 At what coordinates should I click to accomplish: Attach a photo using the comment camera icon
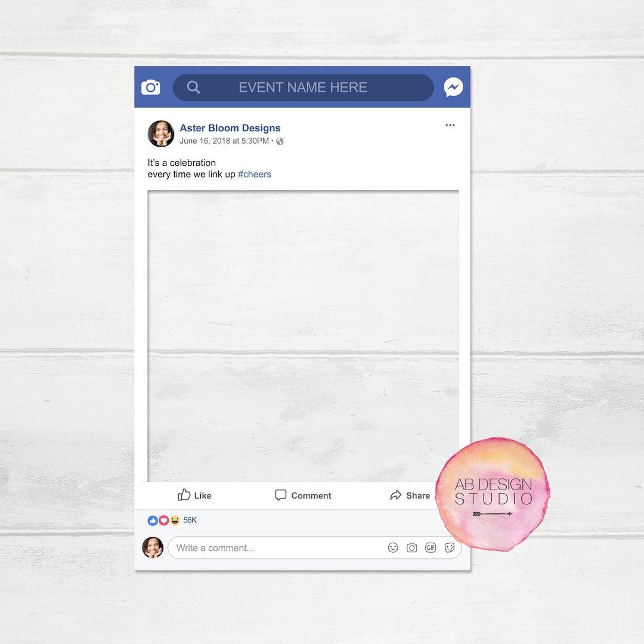click(411, 547)
